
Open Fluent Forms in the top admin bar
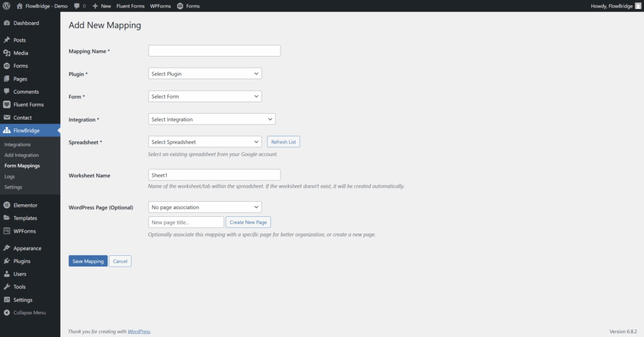click(x=130, y=6)
